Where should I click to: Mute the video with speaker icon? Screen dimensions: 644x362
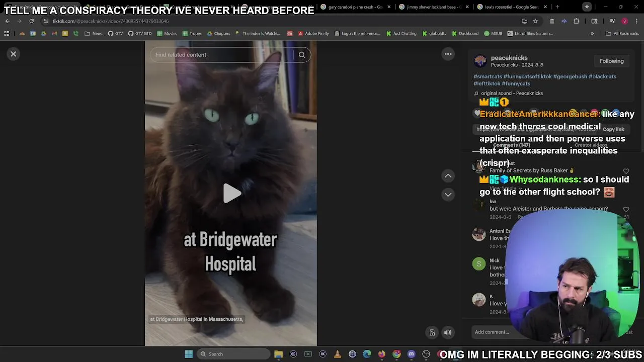coord(448,332)
